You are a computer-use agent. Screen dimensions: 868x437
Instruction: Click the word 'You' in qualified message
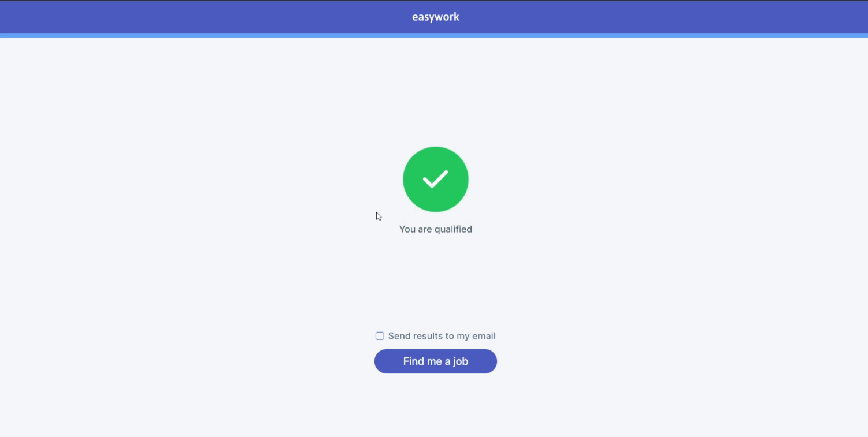point(407,229)
